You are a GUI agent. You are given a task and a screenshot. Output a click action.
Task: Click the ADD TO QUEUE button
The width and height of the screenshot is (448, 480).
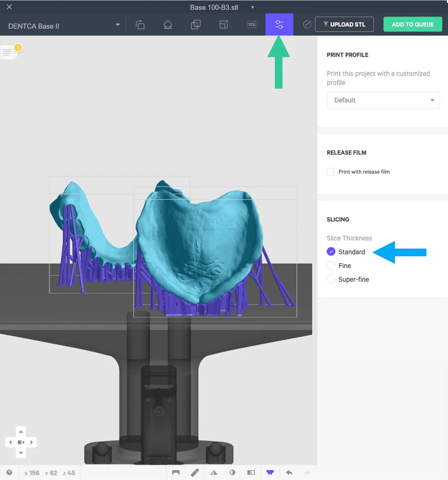pos(413,24)
